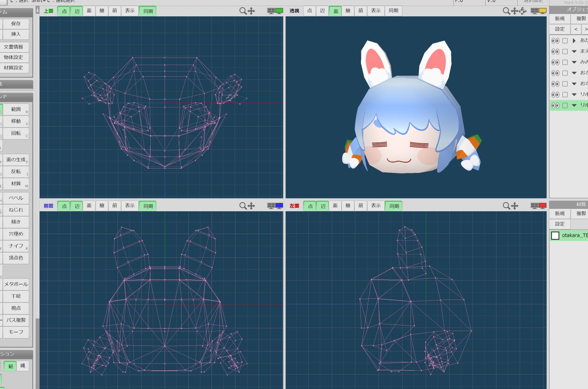
Task: Click the zoom magnifier in the 上面 view
Action: 243,11
